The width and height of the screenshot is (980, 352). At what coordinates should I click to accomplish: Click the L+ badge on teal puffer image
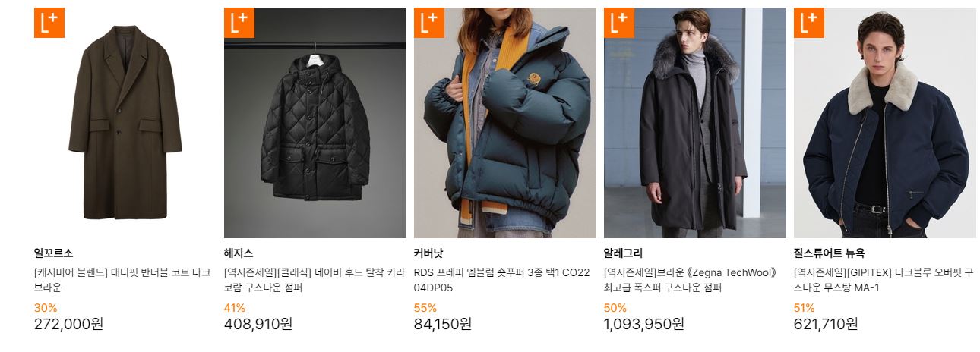pyautogui.click(x=429, y=23)
